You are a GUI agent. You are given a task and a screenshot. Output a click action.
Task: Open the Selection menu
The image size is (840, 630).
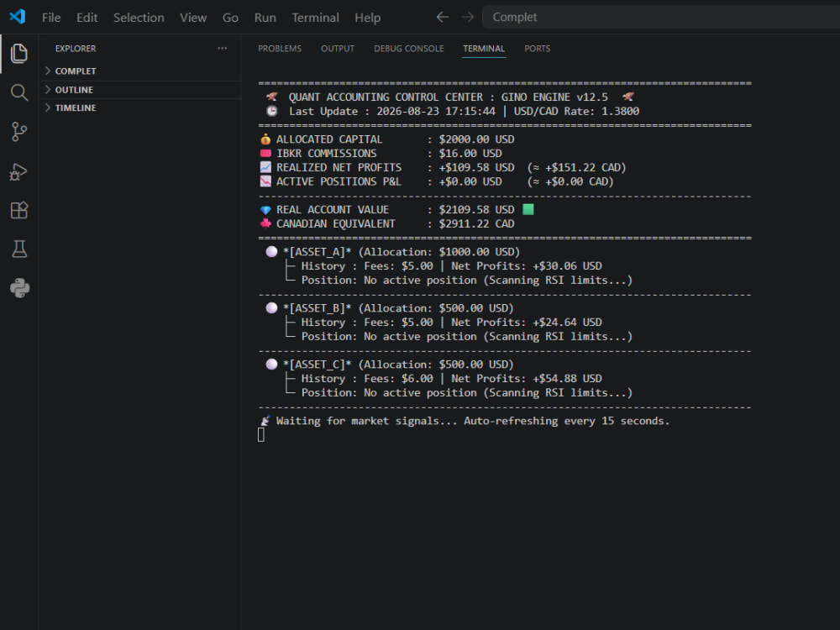[x=139, y=18]
